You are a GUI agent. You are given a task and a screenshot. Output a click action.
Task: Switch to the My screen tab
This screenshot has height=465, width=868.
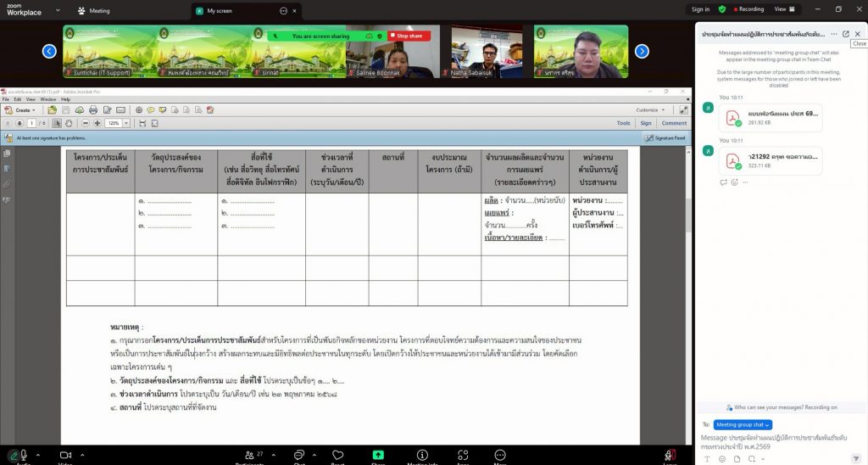[219, 11]
